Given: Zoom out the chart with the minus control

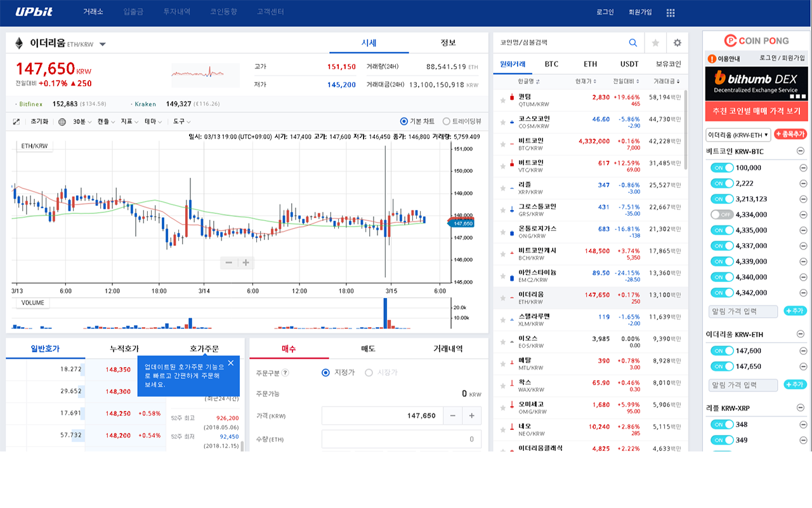Looking at the screenshot, I should click(228, 262).
